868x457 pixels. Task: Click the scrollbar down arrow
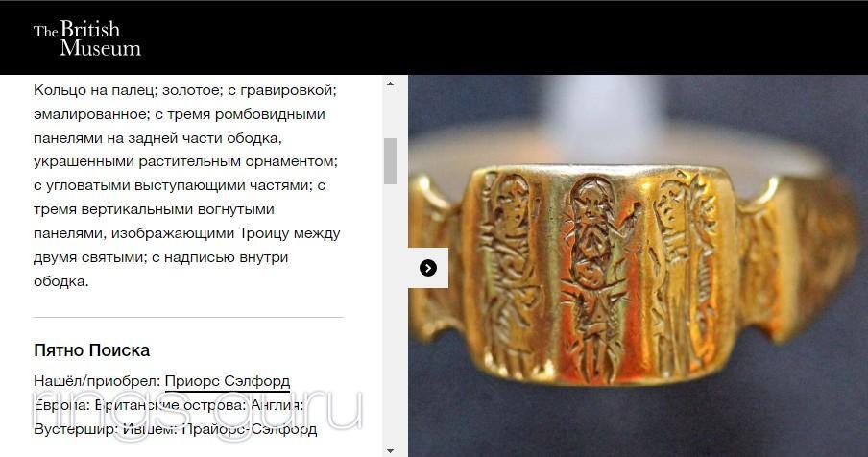click(x=390, y=450)
